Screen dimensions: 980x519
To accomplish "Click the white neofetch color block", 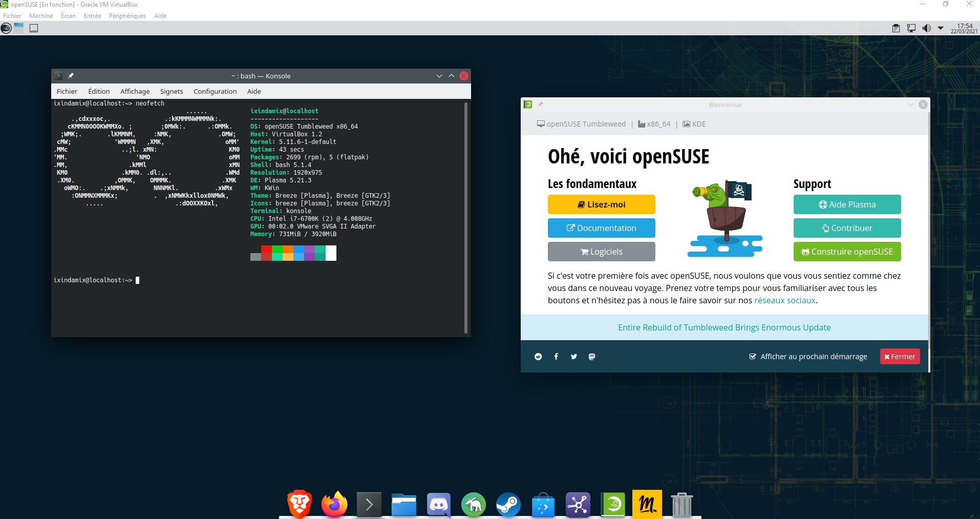I will point(331,253).
